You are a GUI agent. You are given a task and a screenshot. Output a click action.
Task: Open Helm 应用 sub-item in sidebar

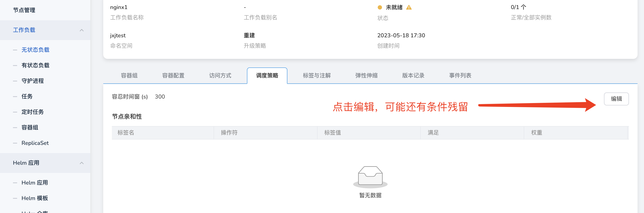tap(34, 183)
